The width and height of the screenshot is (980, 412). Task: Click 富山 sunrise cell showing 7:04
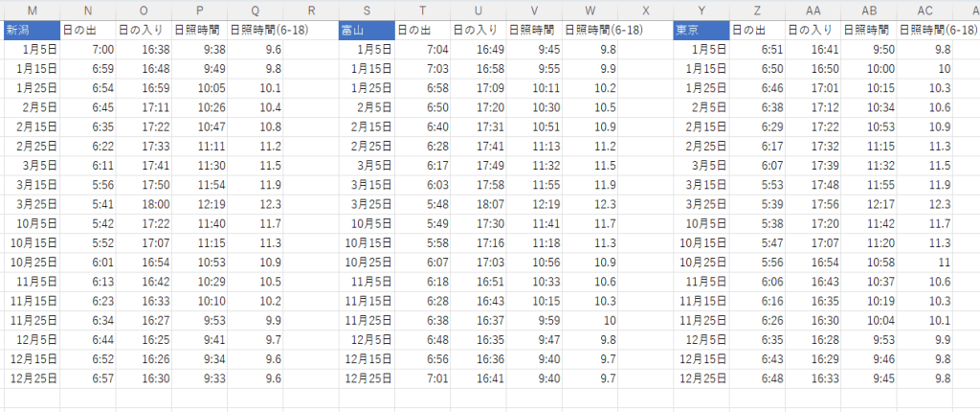pos(422,49)
